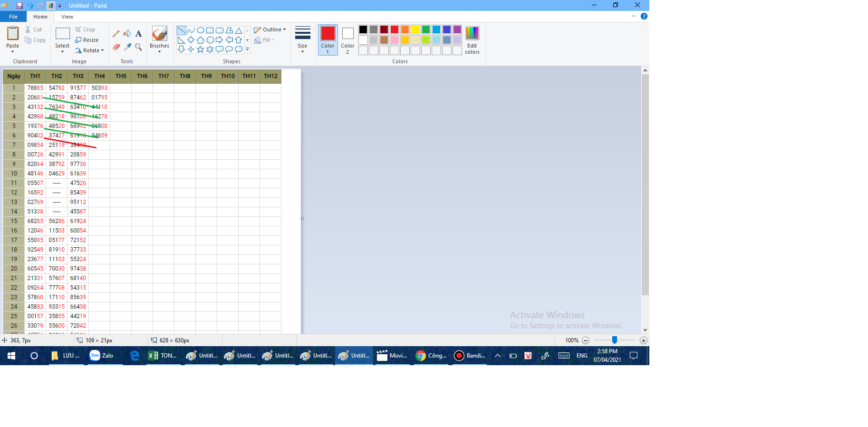Select the Pencil tool
This screenshot has width=868, height=427.
tap(116, 34)
